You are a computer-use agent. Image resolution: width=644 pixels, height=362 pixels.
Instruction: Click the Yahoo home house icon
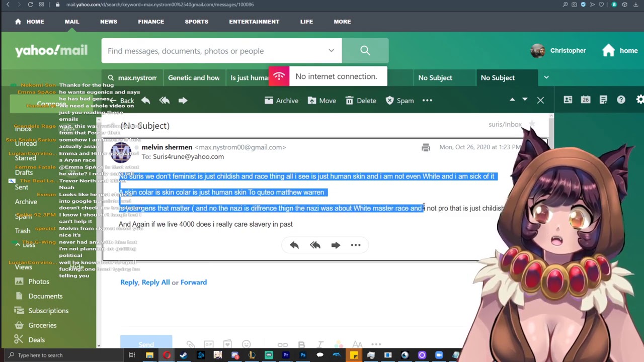click(608, 50)
